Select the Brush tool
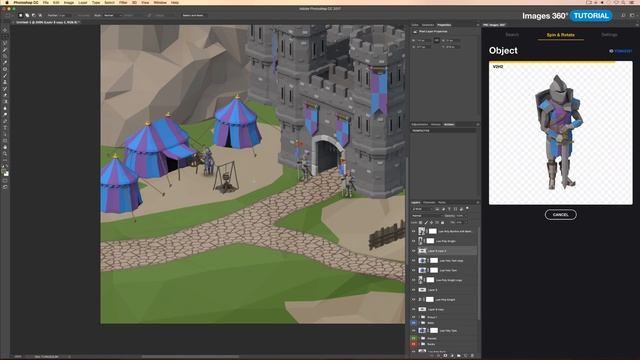 point(5,76)
